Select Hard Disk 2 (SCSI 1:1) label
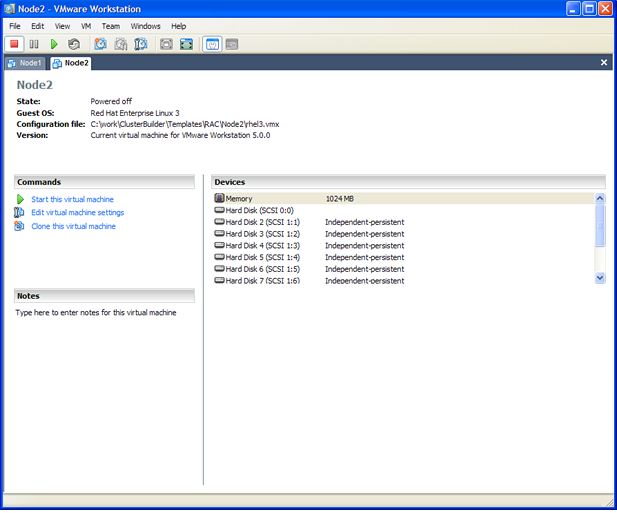 click(262, 222)
